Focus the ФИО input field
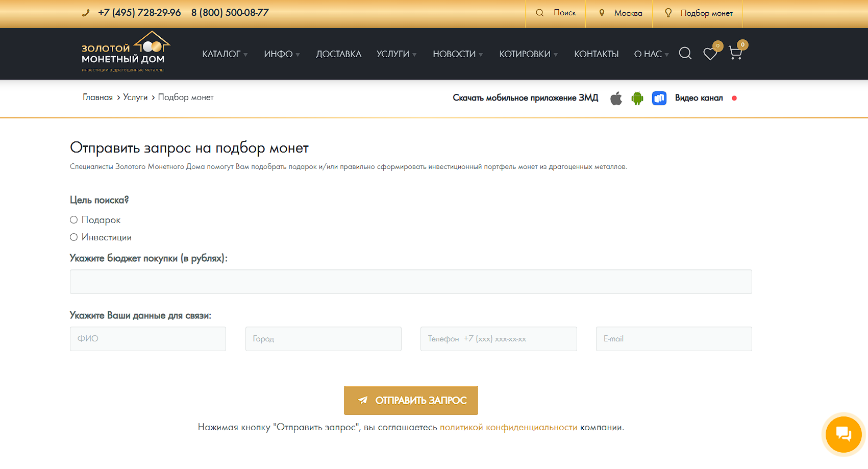868x469 pixels. [148, 339]
